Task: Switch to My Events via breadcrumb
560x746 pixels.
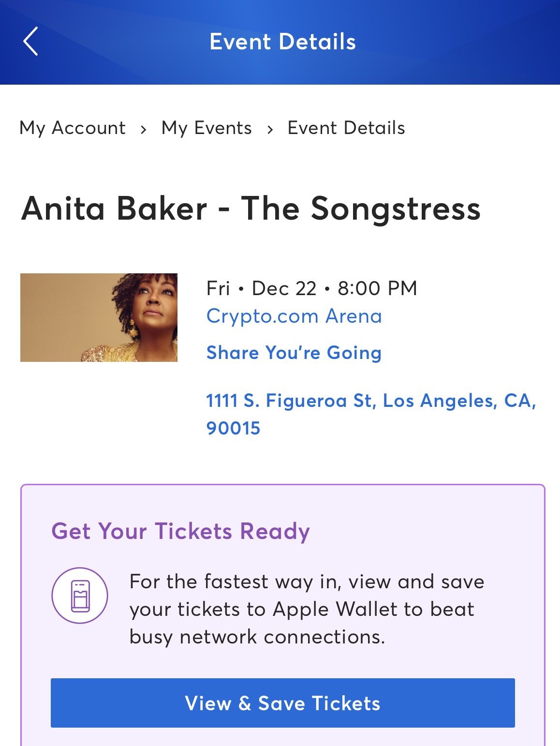Action: click(205, 128)
